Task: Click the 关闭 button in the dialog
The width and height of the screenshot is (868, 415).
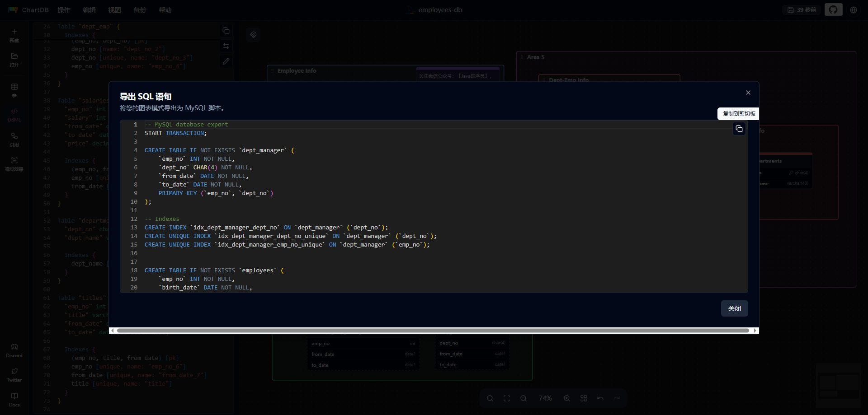Action: coord(734,308)
